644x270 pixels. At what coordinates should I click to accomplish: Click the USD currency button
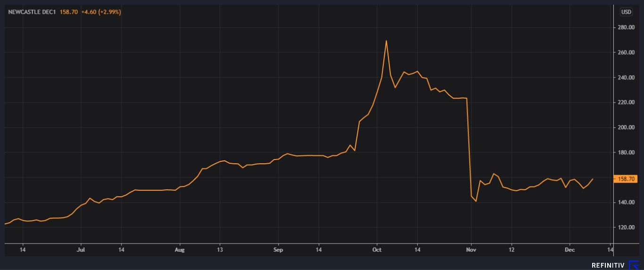[x=626, y=12]
